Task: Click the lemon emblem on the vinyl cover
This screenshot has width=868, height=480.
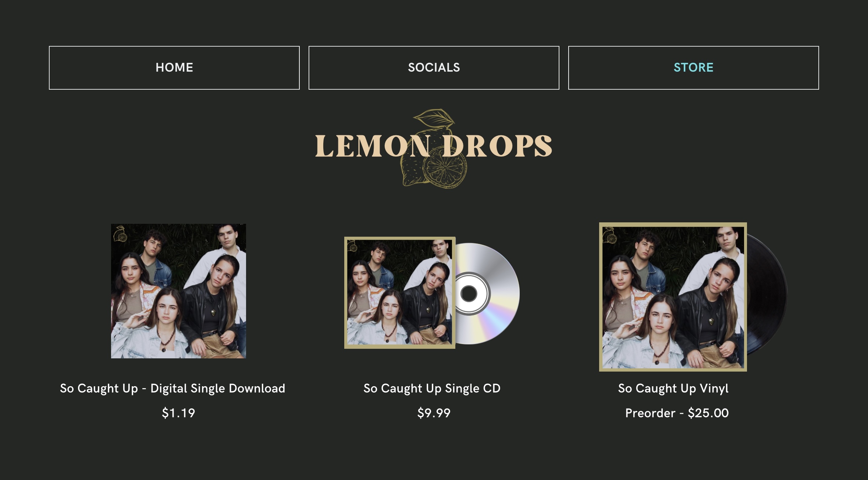Action: tap(609, 236)
